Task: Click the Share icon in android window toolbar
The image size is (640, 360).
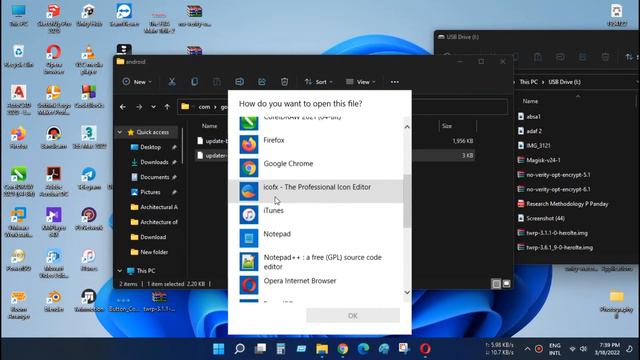Action: pos(262,82)
